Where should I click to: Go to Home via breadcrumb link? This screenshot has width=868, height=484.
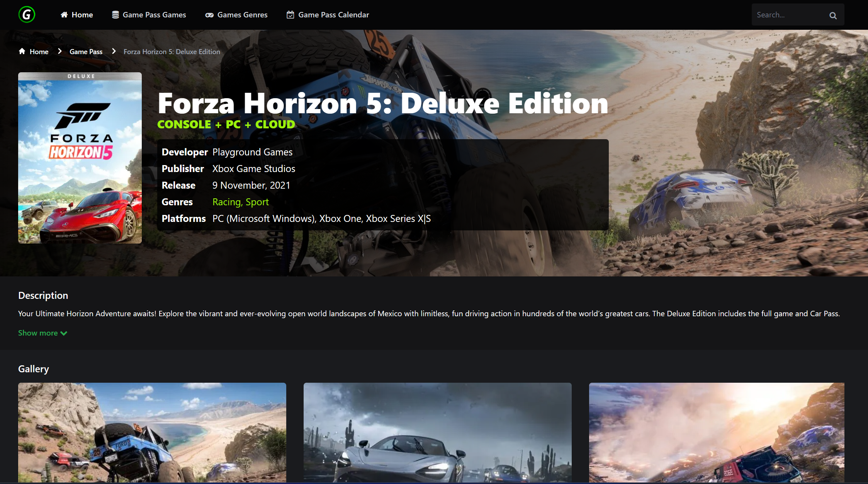click(39, 52)
